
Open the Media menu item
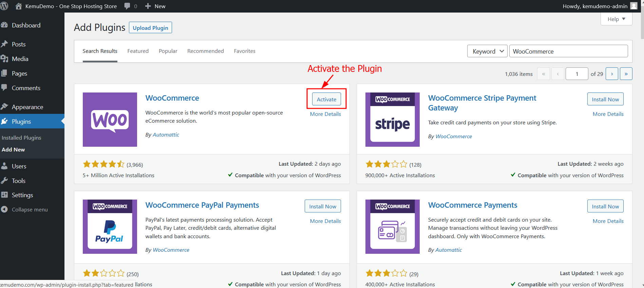coord(20,59)
